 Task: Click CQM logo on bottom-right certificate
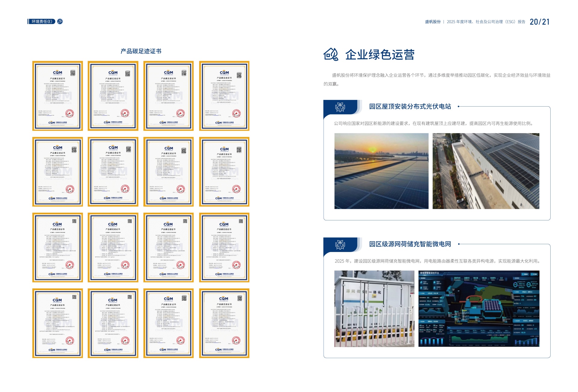(224, 299)
